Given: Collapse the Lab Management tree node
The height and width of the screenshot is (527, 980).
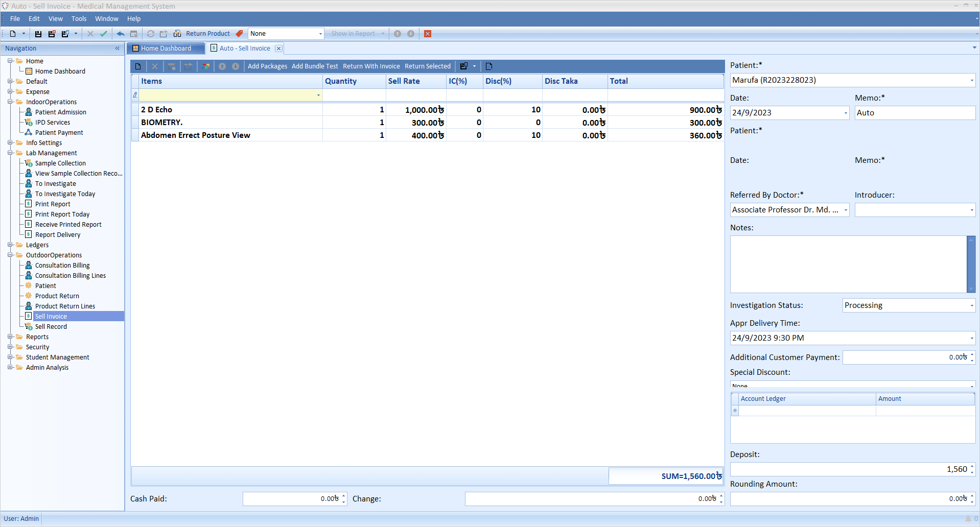Looking at the screenshot, I should [x=9, y=153].
